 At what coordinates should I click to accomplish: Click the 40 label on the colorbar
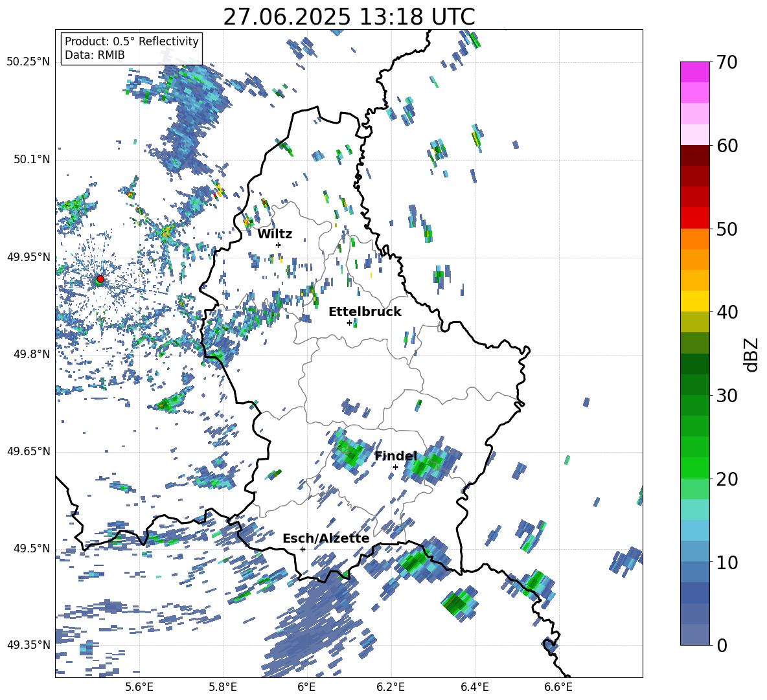click(727, 312)
